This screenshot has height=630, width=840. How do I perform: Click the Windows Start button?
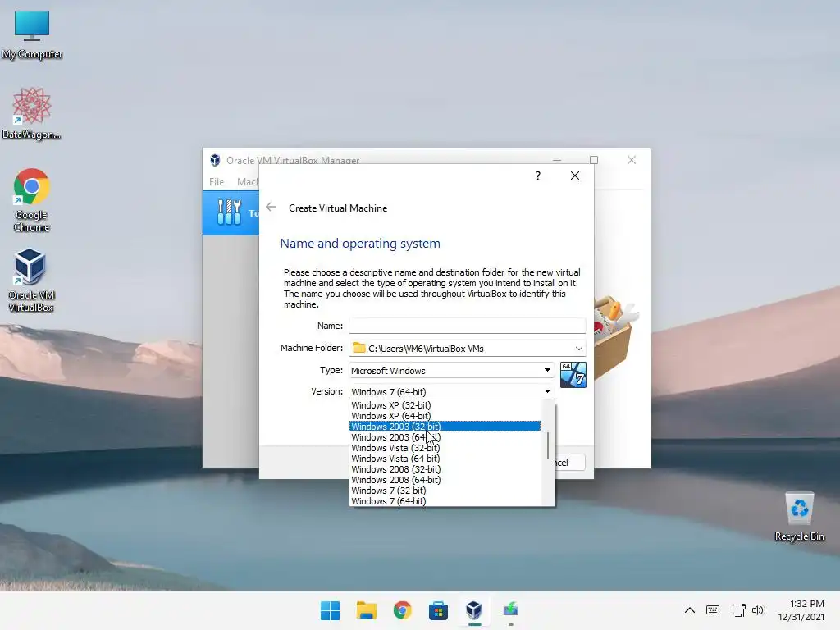(x=330, y=610)
